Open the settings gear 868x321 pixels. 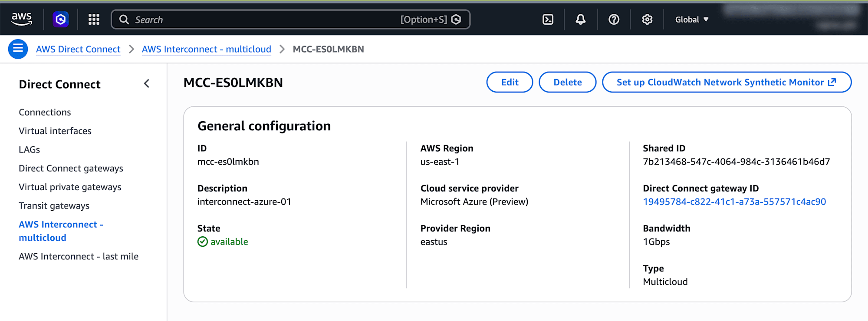pyautogui.click(x=647, y=20)
